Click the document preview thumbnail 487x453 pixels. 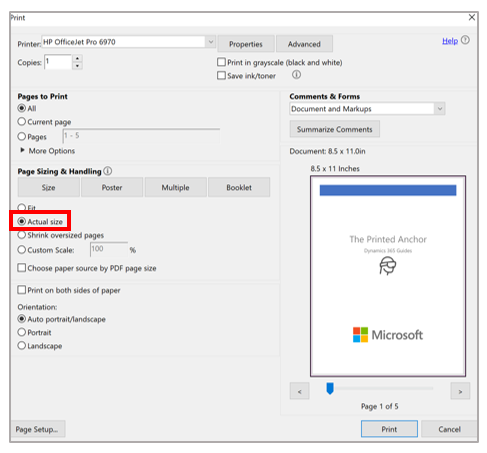click(388, 276)
